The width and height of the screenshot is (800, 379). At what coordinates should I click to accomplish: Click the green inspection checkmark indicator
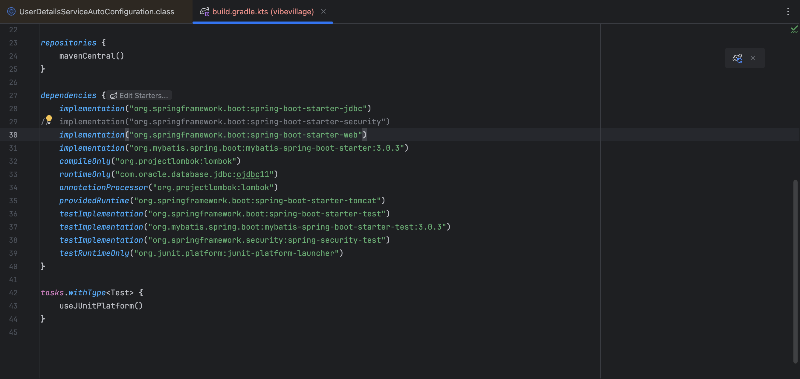click(x=793, y=31)
